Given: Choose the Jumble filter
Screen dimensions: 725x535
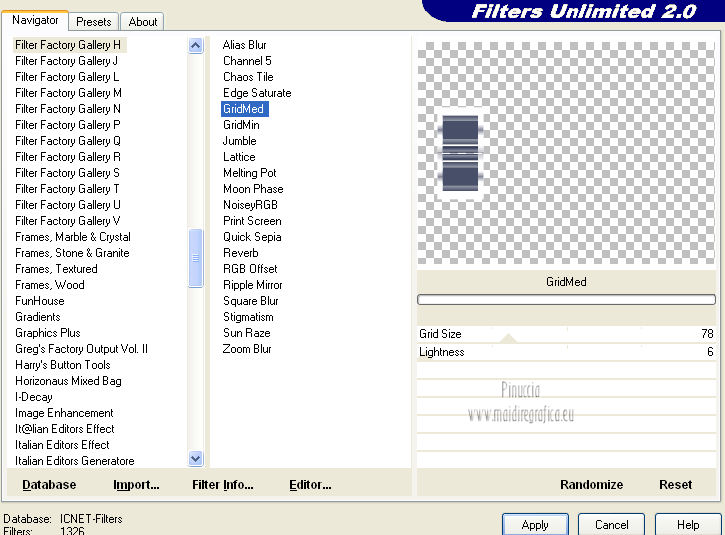Looking at the screenshot, I should pos(240,141).
